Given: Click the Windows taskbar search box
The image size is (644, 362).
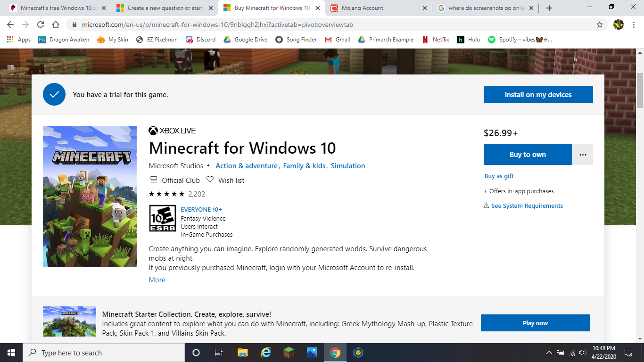Looking at the screenshot, I should (104, 353).
